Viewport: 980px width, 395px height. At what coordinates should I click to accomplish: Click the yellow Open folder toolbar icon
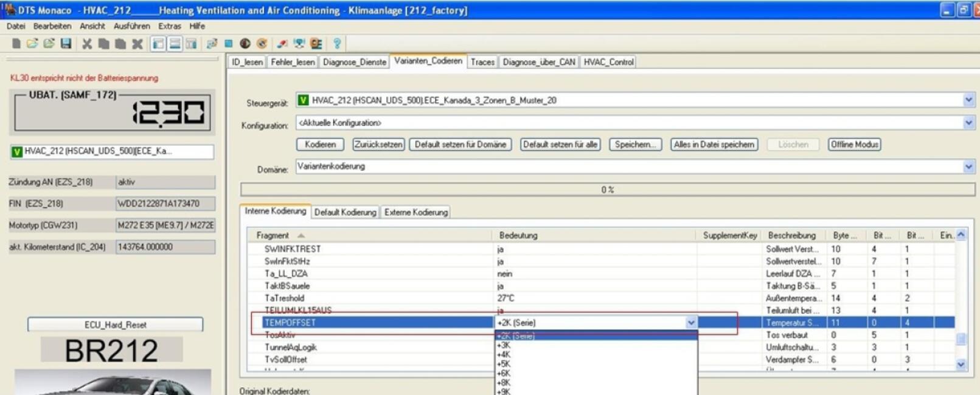pyautogui.click(x=32, y=44)
